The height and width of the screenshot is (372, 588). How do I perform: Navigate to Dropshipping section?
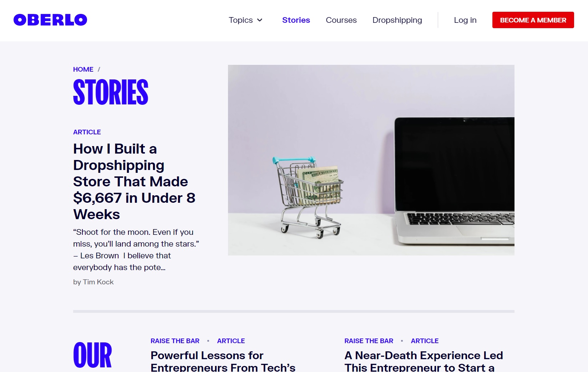coord(397,20)
